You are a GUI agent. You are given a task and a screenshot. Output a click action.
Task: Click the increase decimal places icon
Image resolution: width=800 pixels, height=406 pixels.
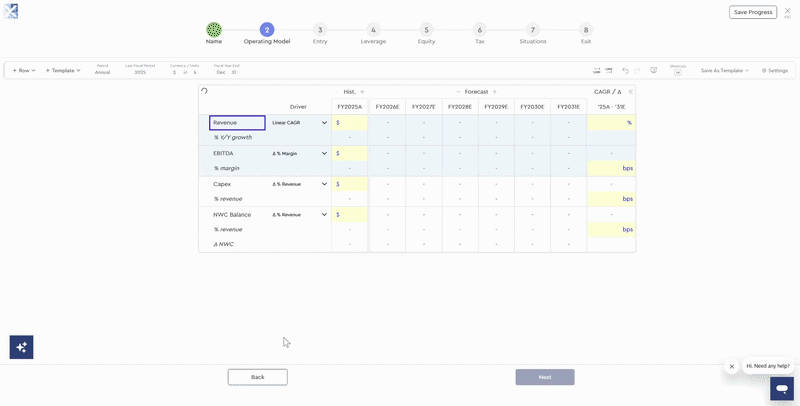click(609, 71)
